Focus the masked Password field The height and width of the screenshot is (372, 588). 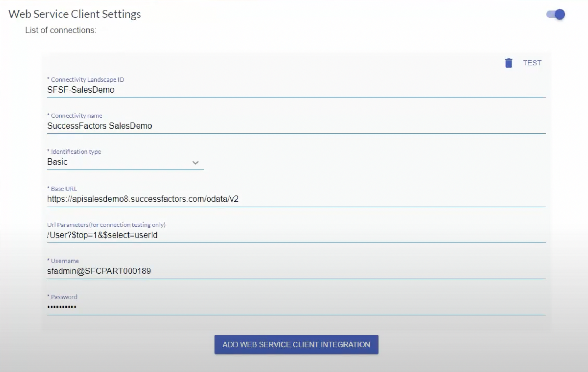coord(296,307)
